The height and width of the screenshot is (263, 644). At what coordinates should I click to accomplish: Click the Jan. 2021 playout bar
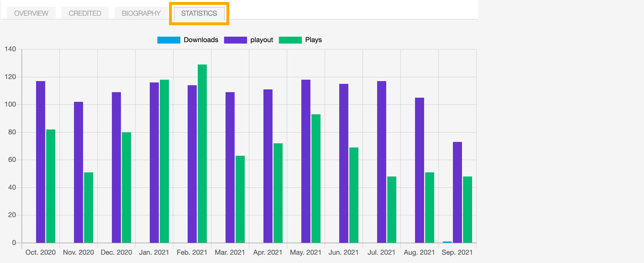tap(154, 162)
